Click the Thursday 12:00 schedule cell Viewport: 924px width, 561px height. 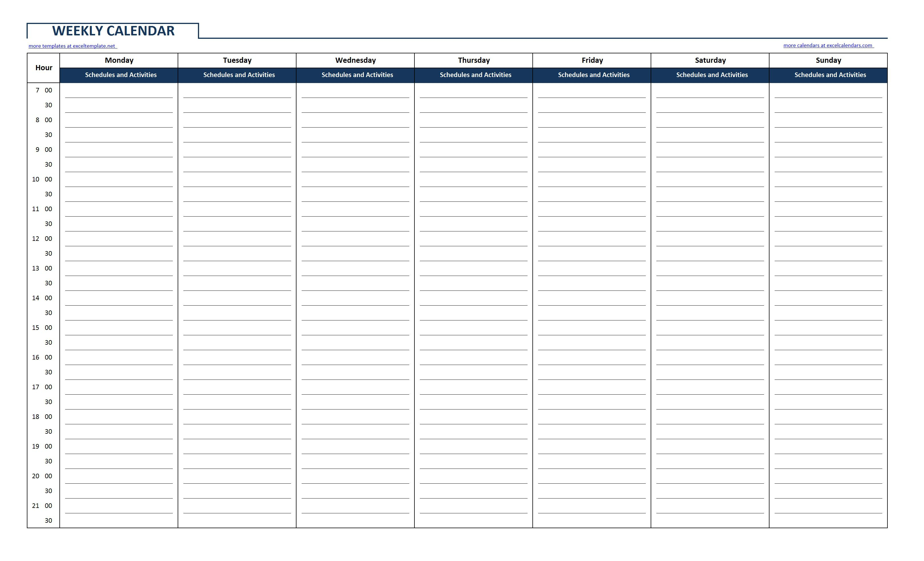pos(475,239)
